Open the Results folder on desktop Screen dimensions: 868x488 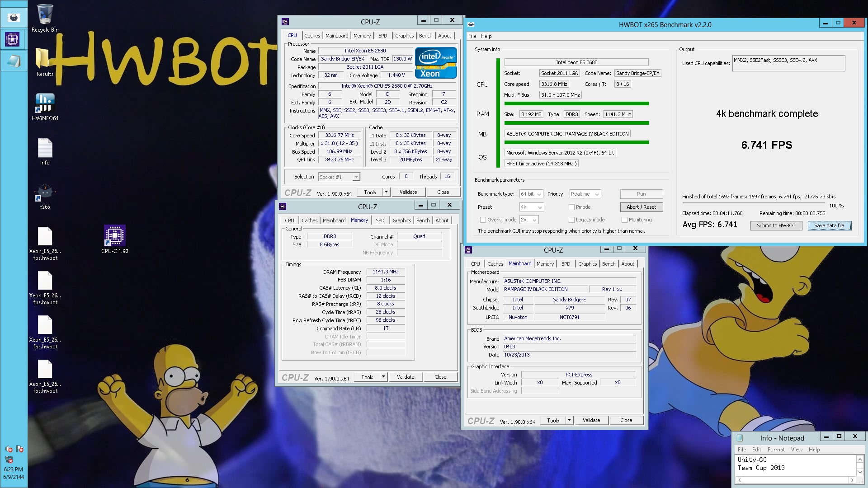click(45, 62)
